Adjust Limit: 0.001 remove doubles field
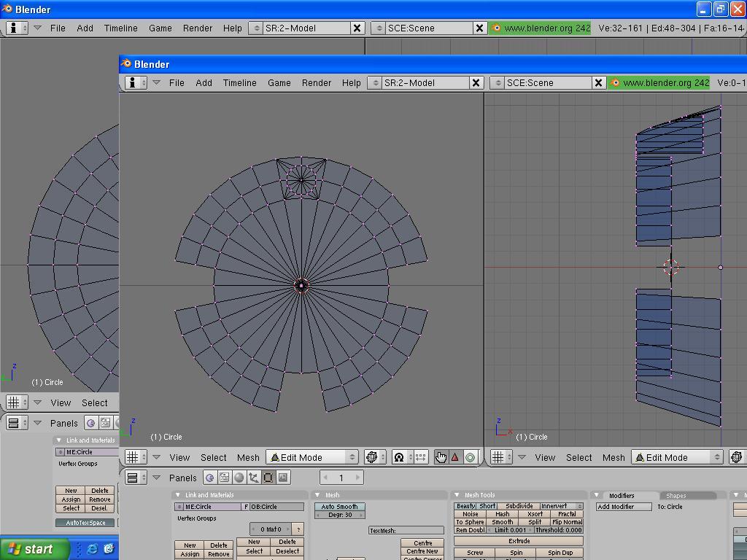The width and height of the screenshot is (747, 560). point(510,530)
